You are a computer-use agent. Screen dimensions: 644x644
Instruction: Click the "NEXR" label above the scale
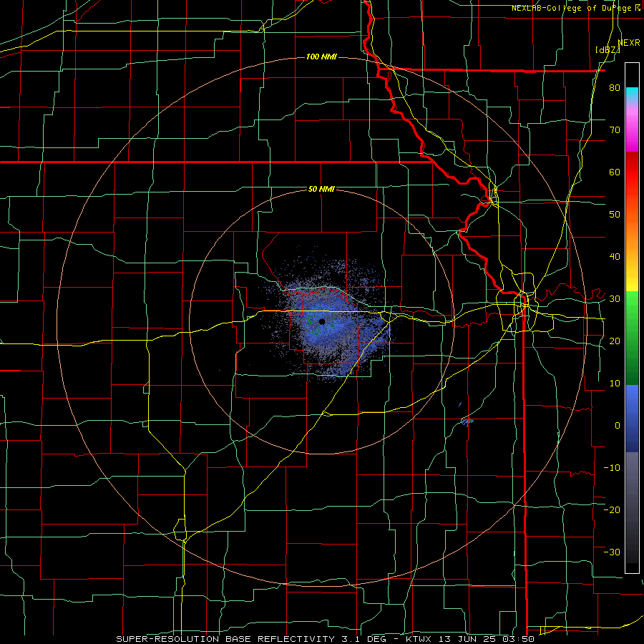click(x=629, y=43)
